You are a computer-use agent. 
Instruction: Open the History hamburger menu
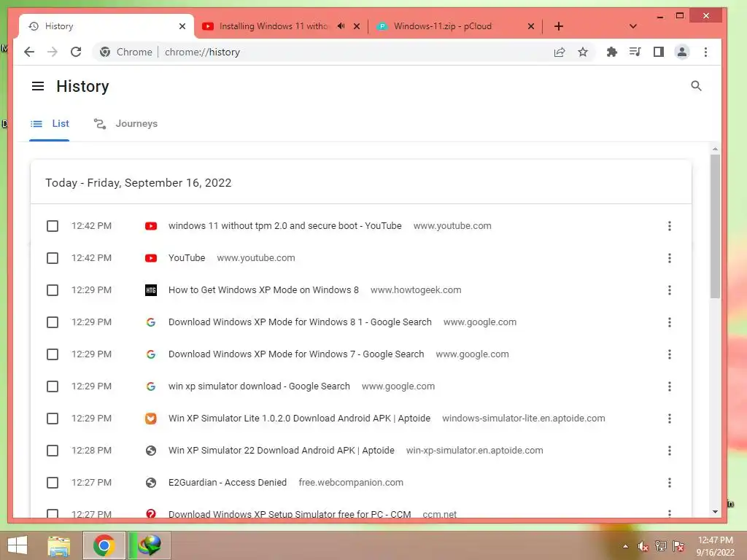38,86
